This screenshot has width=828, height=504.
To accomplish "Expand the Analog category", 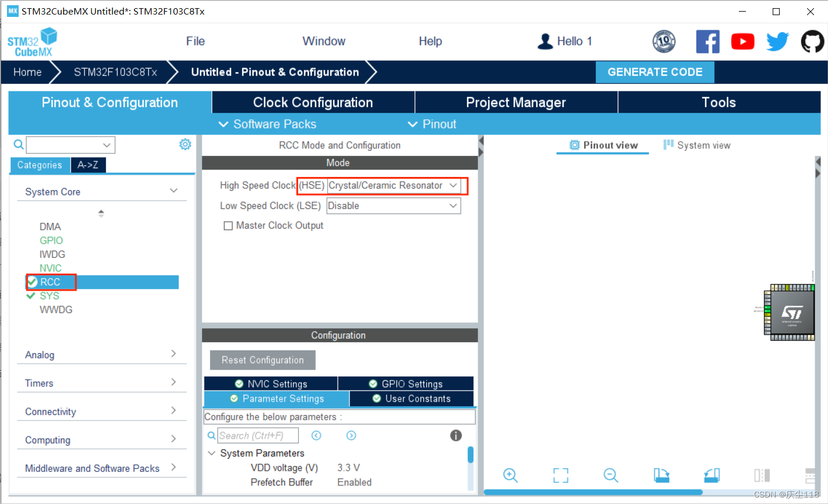I will pos(174,354).
